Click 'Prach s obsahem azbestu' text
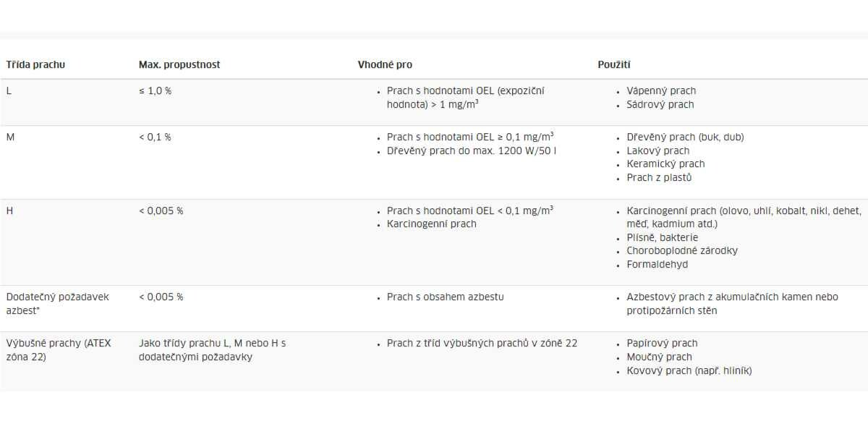 pyautogui.click(x=445, y=297)
